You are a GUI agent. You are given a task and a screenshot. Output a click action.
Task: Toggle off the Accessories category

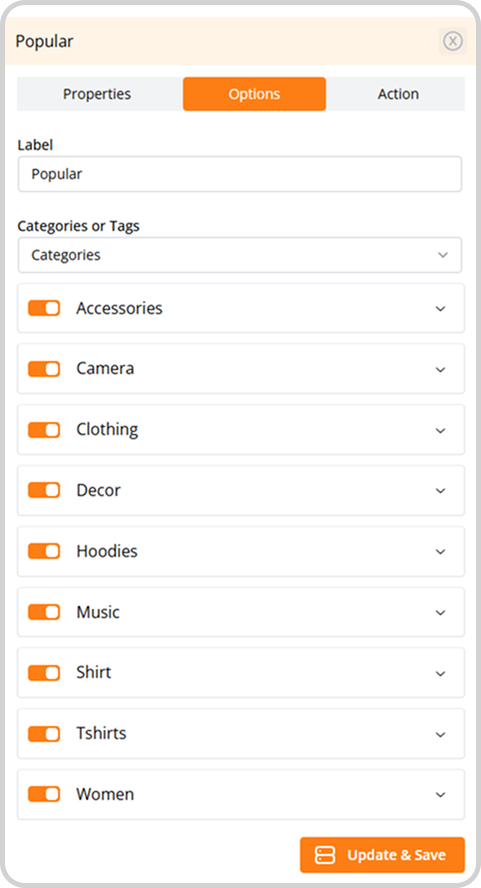pos(44,308)
